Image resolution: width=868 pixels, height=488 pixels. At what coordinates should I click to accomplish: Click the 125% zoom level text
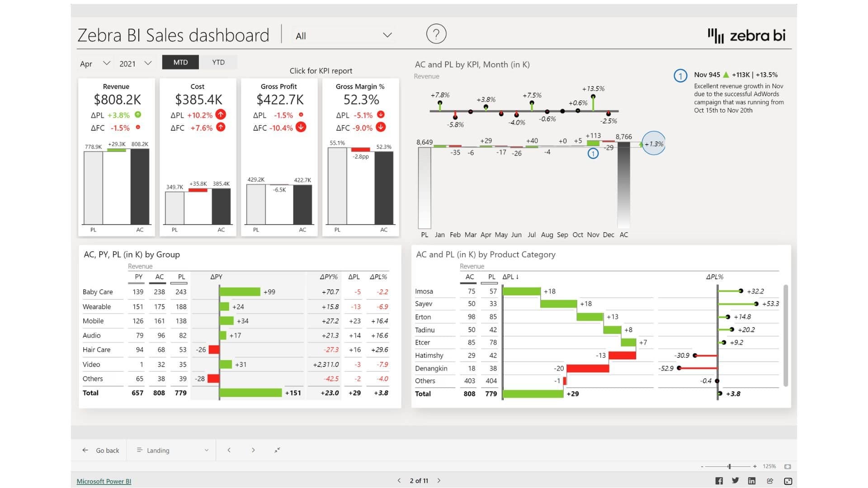coord(769,466)
